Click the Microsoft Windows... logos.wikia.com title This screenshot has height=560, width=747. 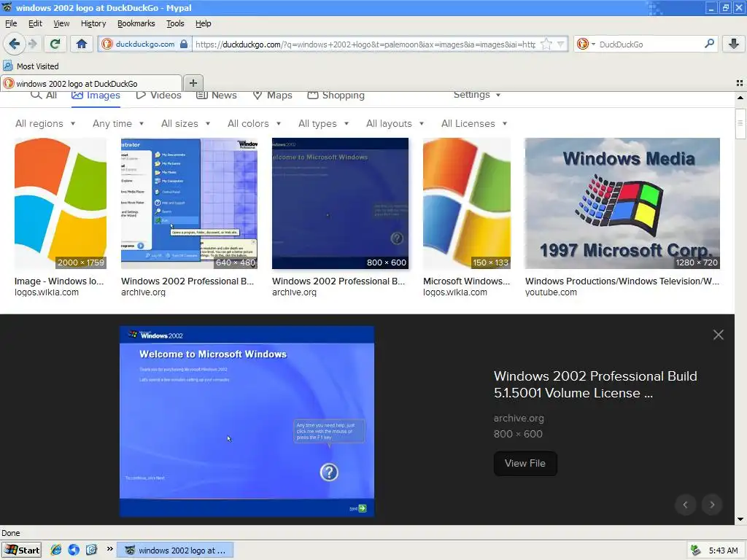click(x=466, y=281)
